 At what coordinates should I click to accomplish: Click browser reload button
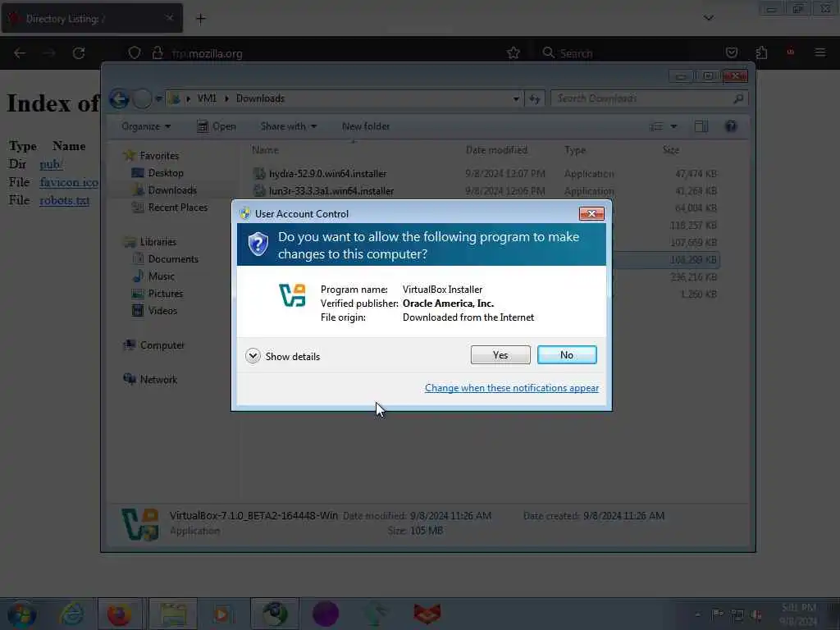click(x=79, y=53)
